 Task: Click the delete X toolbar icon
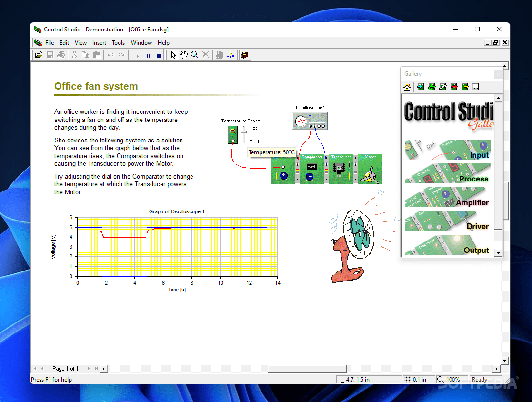206,55
